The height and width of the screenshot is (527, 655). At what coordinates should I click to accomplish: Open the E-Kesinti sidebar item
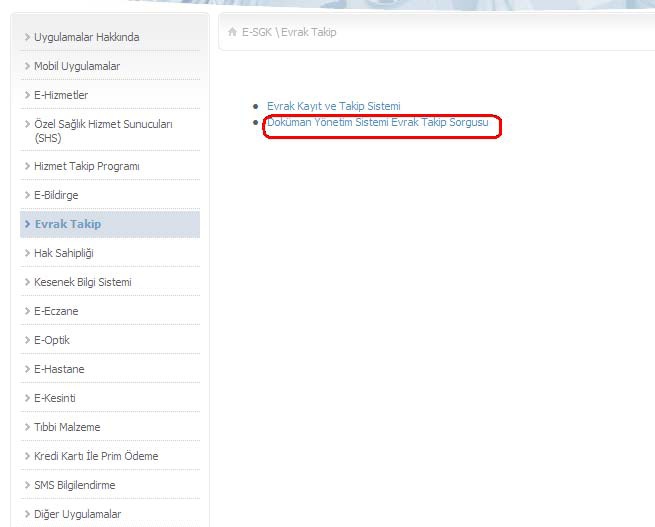click(55, 398)
